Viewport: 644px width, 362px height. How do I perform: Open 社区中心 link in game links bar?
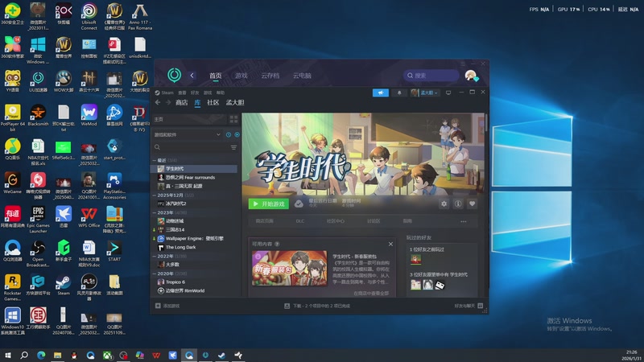click(336, 221)
